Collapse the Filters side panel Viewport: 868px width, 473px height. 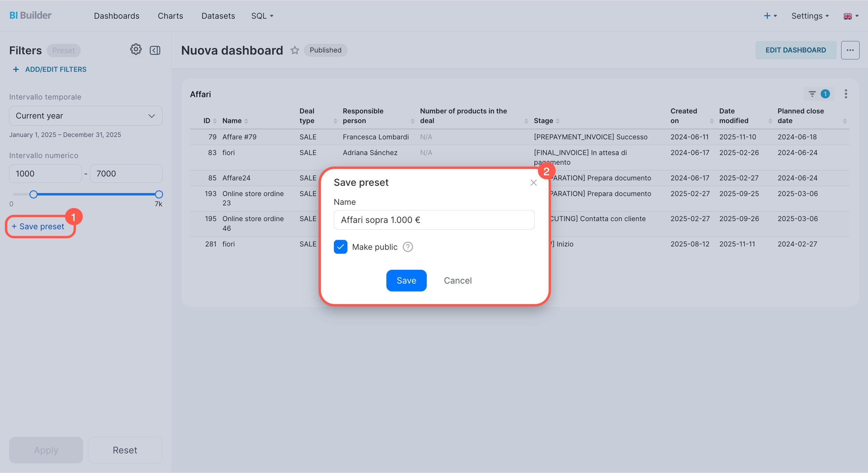tap(155, 50)
